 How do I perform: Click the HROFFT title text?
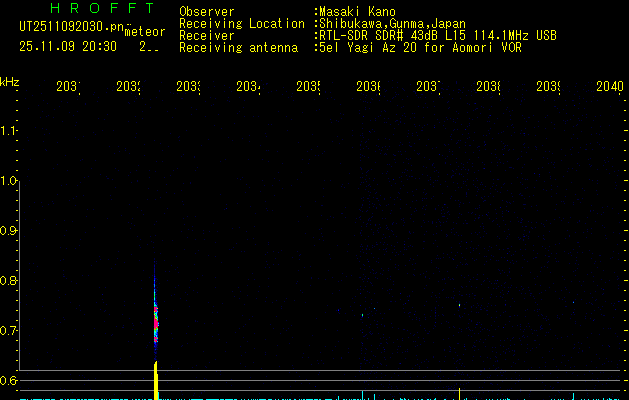point(103,8)
